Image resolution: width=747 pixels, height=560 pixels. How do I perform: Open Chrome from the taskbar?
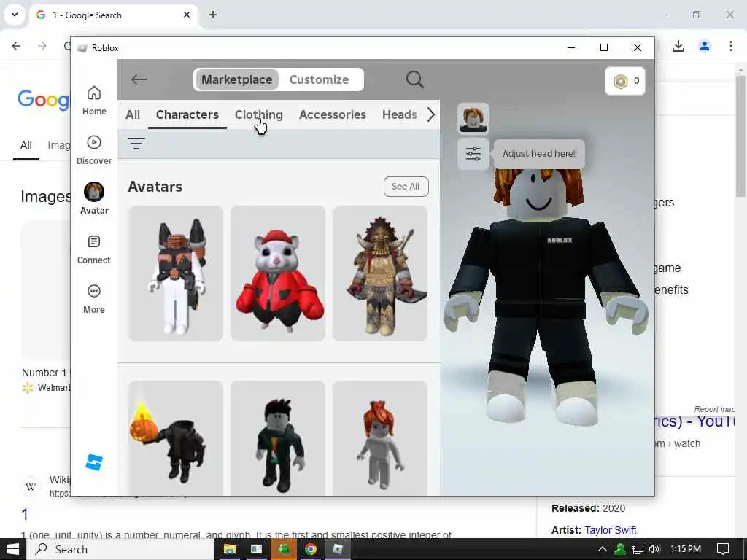311,550
